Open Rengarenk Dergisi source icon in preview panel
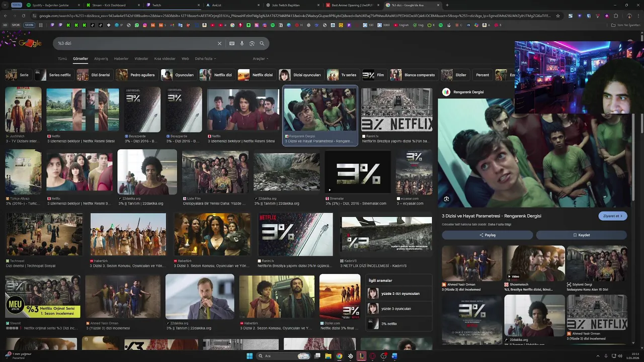Viewport: 644px width, 362px height. pyautogui.click(x=446, y=92)
